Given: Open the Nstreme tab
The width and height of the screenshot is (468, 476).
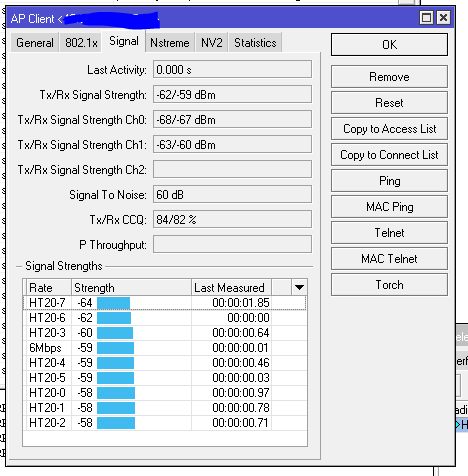Looking at the screenshot, I should (x=170, y=43).
